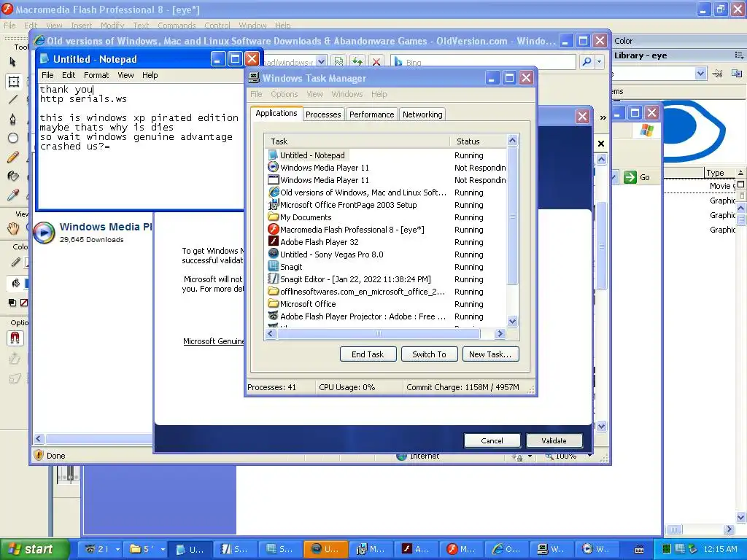This screenshot has width=747, height=560.
Task: Select the Hand tool in Flash
Action: (x=13, y=229)
